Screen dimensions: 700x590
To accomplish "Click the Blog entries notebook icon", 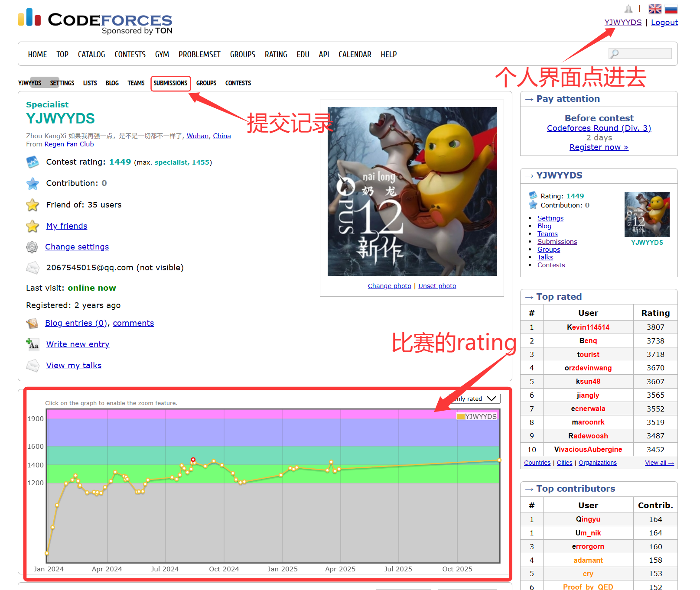I will (x=32, y=323).
